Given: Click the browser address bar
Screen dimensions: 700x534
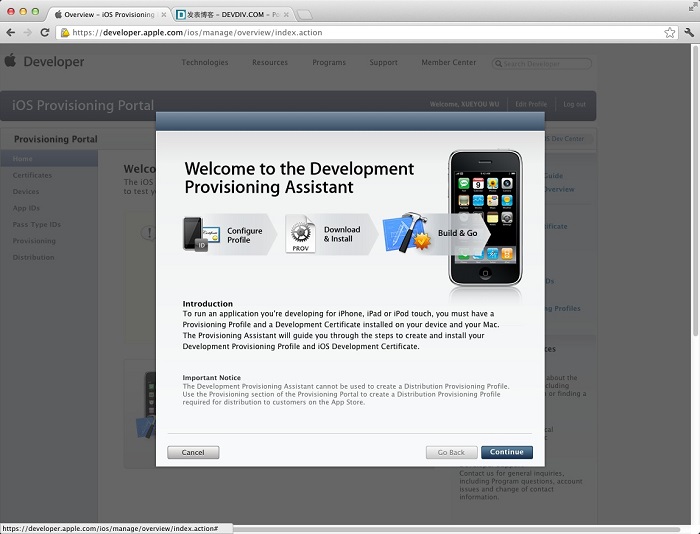Looking at the screenshot, I should (366, 33).
